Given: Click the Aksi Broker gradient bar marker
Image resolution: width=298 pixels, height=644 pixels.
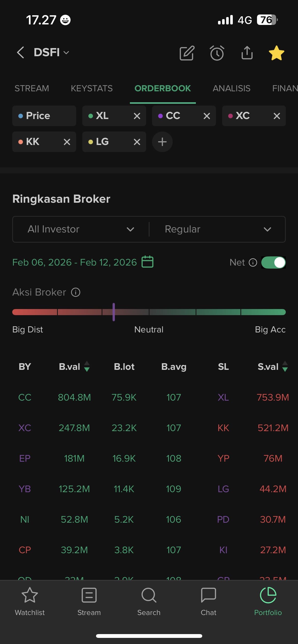Looking at the screenshot, I should pyautogui.click(x=114, y=312).
